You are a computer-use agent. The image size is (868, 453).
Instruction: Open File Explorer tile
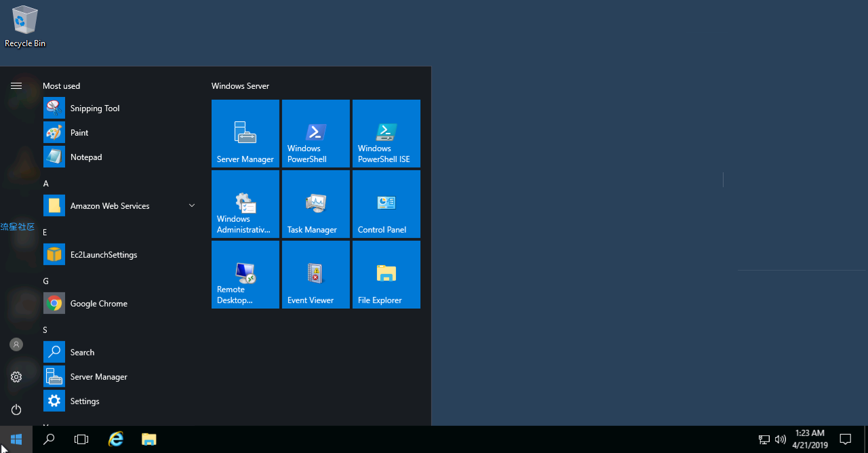[387, 275]
